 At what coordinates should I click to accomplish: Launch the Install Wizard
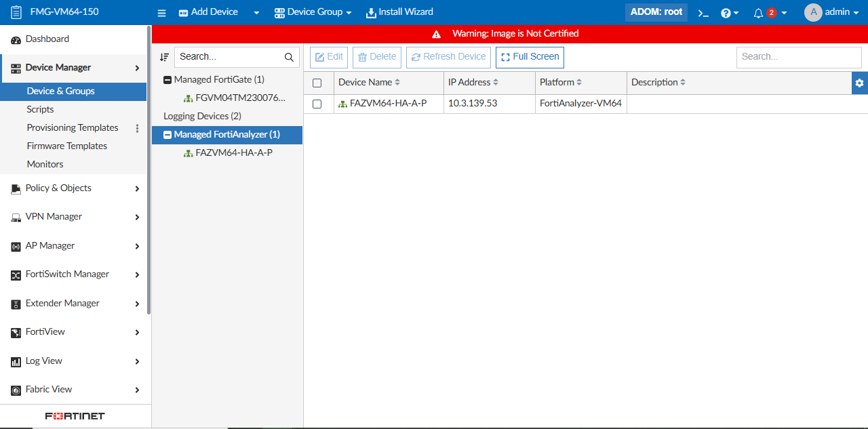399,12
